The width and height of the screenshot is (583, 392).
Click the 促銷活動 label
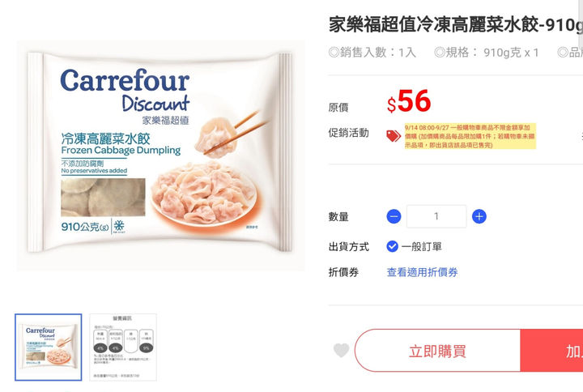[x=348, y=133]
